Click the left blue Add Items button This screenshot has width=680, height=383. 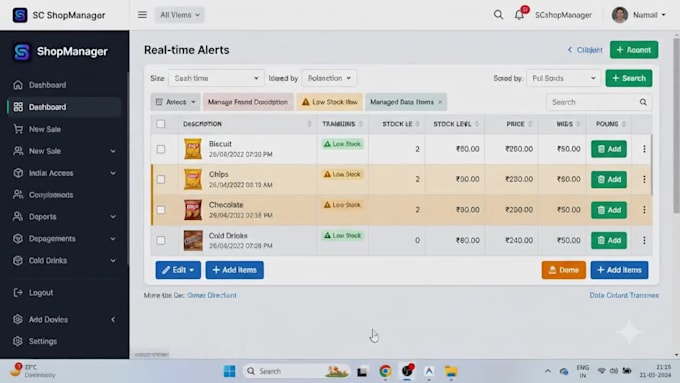[x=235, y=270]
